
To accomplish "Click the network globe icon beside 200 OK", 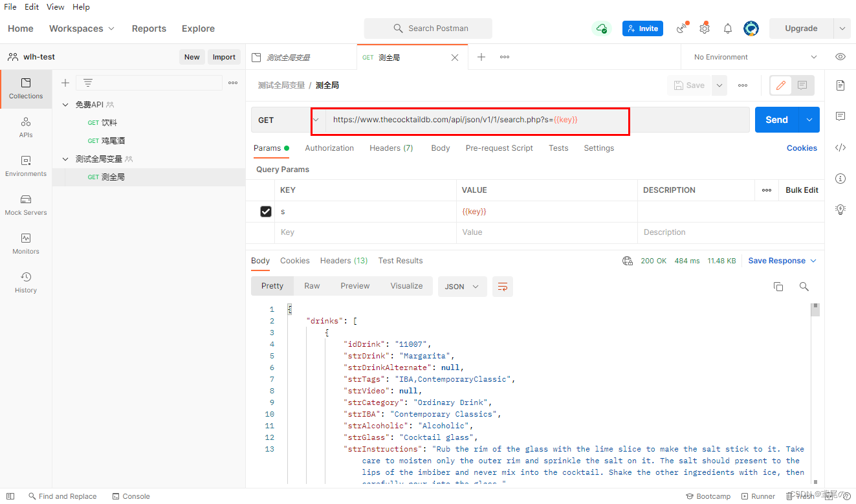I will click(627, 261).
